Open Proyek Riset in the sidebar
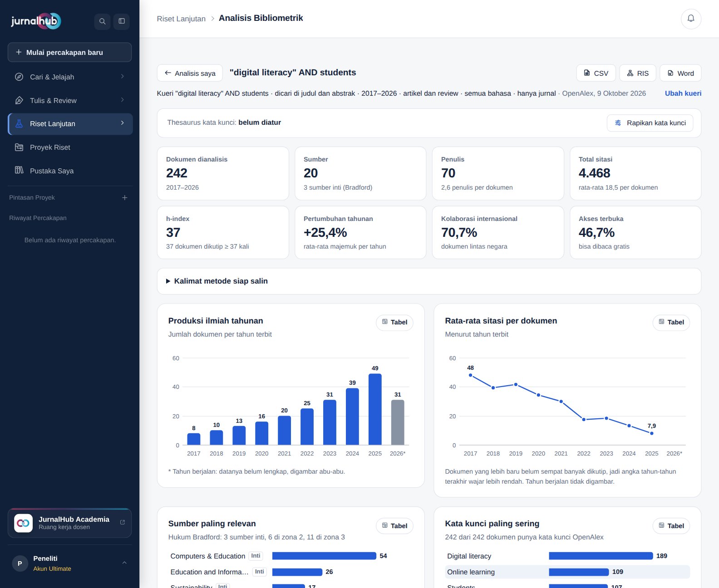719x588 pixels. 70,147
